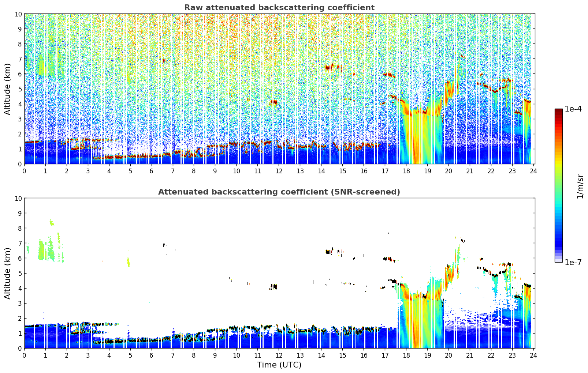The width and height of the screenshot is (588, 373).
Task: Click the 'Time (UTC)' axis label
Action: click(x=279, y=365)
